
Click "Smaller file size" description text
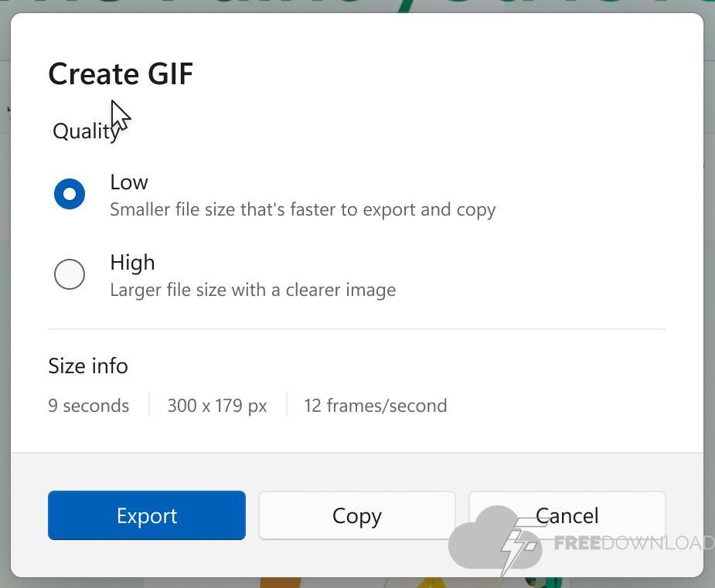click(302, 210)
